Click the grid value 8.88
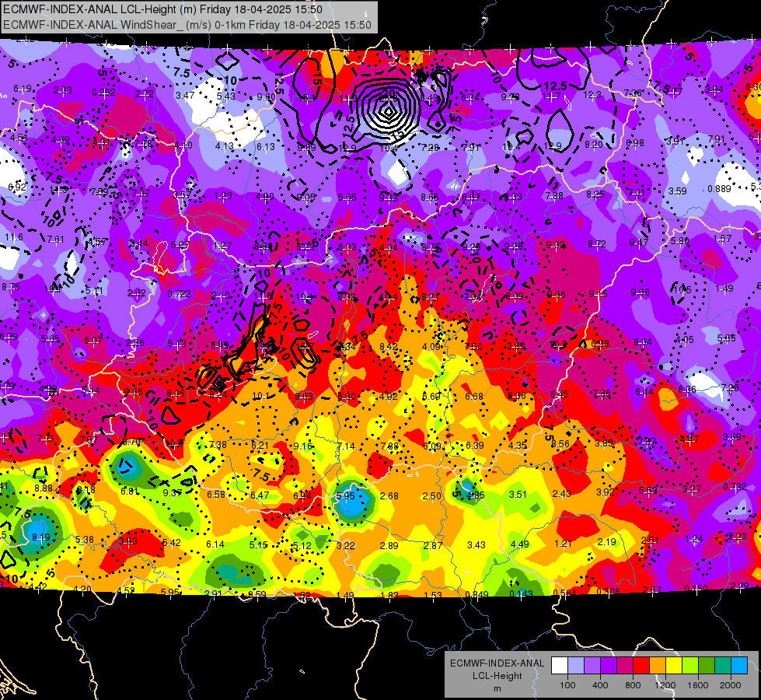This screenshot has width=761, height=700. [x=44, y=488]
